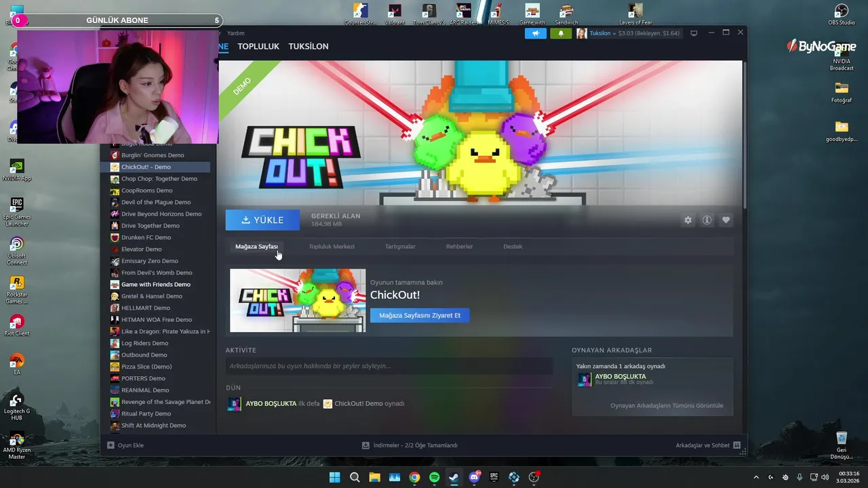Open Discord from the taskbar
The image size is (868, 488).
pos(474,477)
